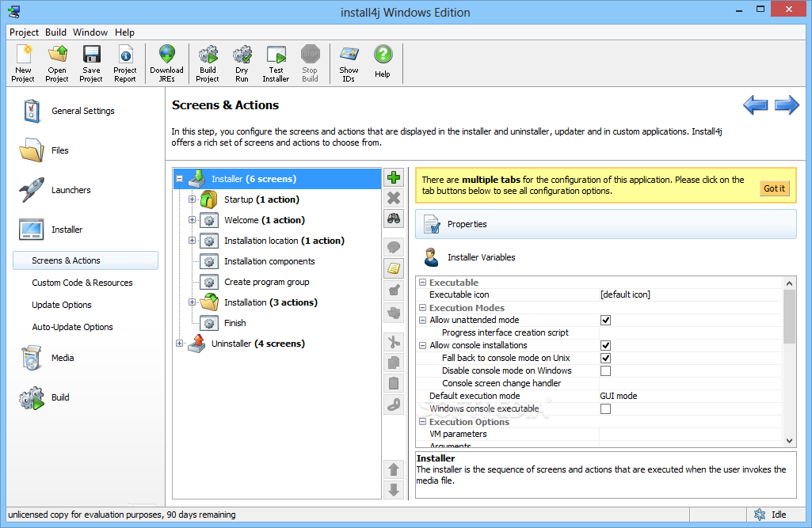Launch a Dry Run build

tap(242, 63)
